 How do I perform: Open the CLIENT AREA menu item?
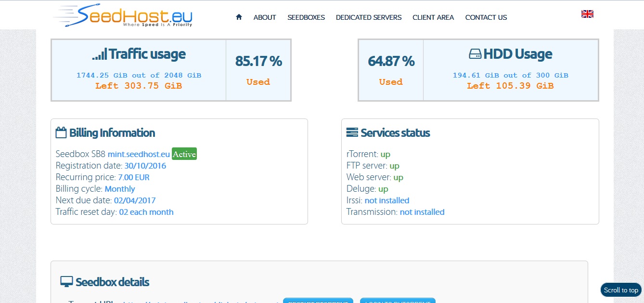433,17
